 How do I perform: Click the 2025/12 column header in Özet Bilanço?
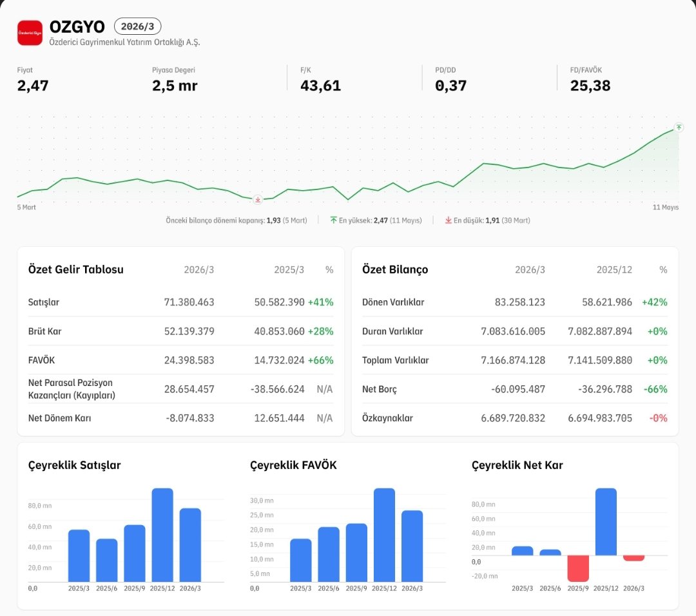click(x=614, y=270)
